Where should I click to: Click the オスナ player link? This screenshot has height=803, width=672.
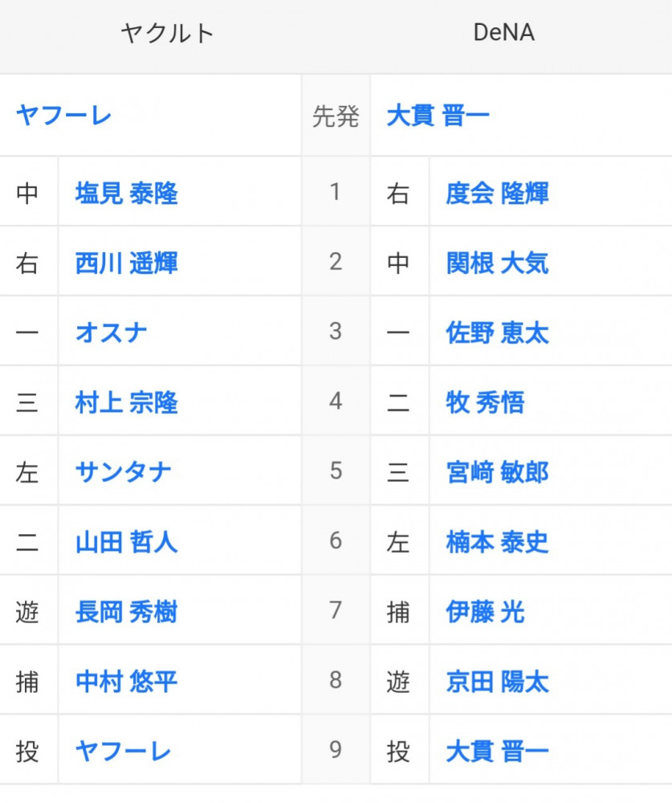click(x=111, y=332)
